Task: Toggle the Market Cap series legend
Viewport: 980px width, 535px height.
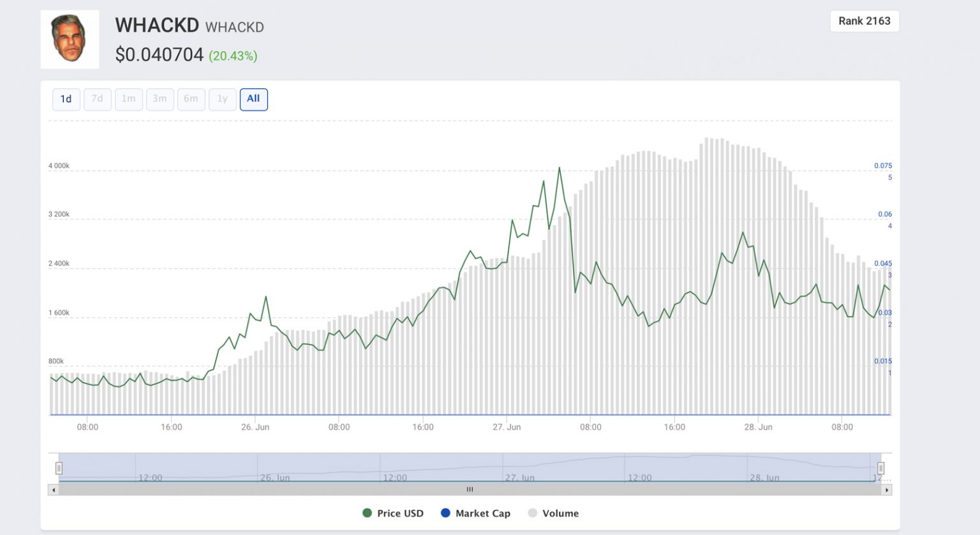Action: [482, 513]
